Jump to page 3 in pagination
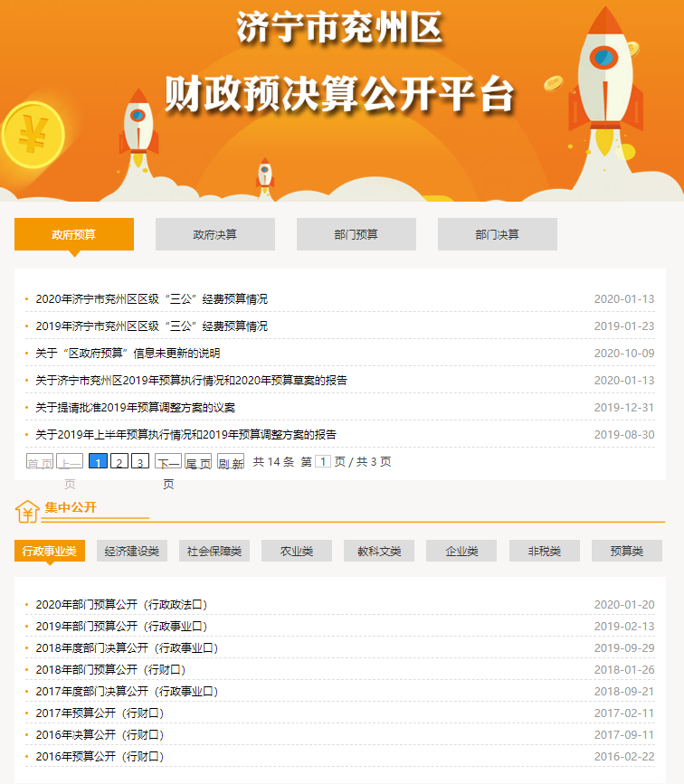The height and width of the screenshot is (784, 684). [x=140, y=462]
